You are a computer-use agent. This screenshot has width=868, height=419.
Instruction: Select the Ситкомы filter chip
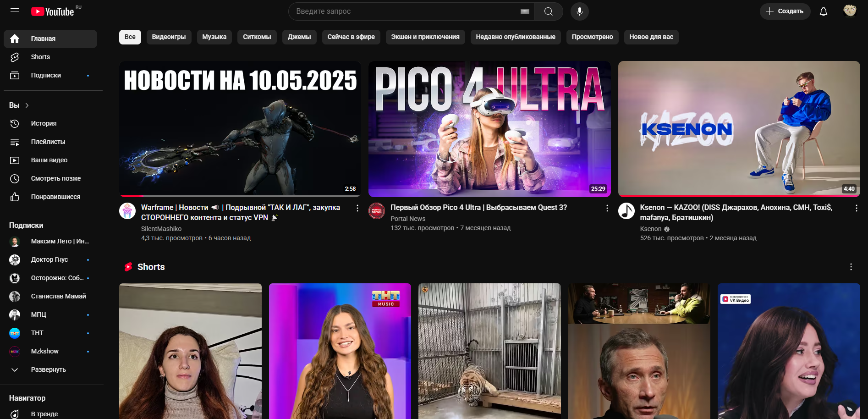tap(257, 37)
